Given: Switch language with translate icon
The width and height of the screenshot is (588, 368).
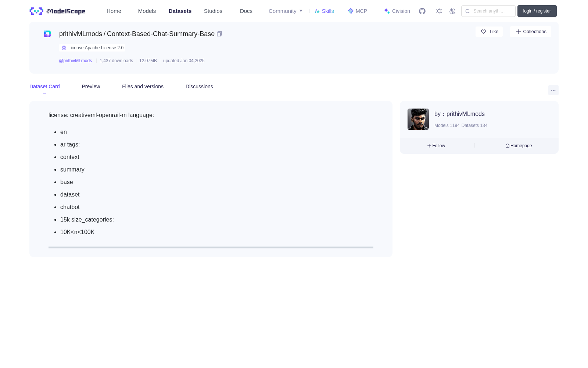Looking at the screenshot, I should tap(452, 11).
